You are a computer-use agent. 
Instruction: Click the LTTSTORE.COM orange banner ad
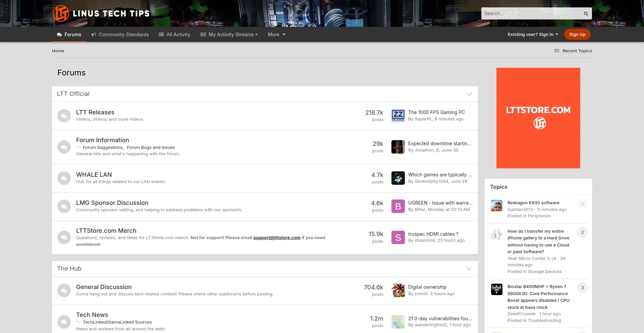point(538,118)
